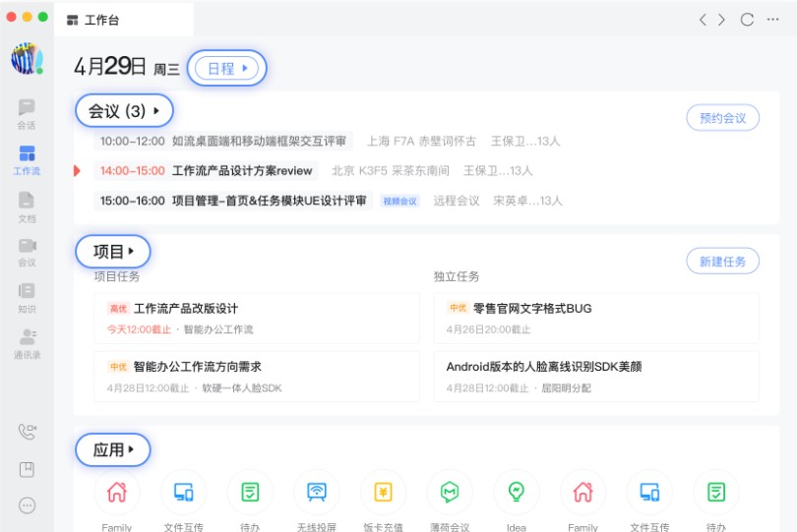Click the refresh icon in title bar
This screenshot has height=532, width=797.
[747, 20]
